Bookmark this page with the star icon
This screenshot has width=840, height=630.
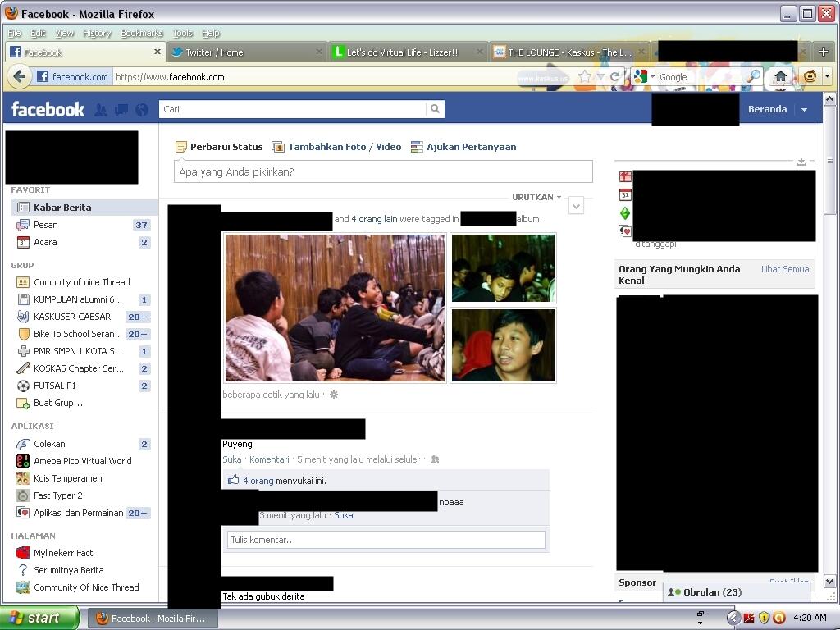[584, 76]
